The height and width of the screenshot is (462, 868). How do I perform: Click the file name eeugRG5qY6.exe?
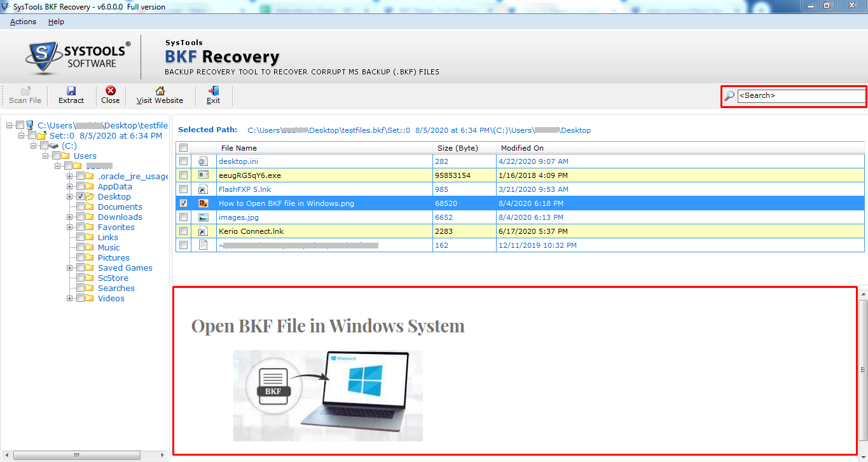[249, 175]
